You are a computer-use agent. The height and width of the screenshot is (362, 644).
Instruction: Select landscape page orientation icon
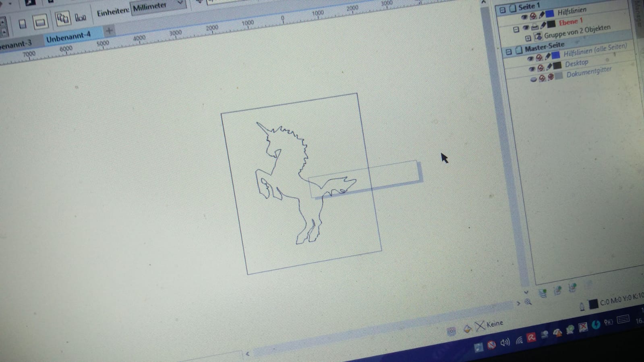40,22
